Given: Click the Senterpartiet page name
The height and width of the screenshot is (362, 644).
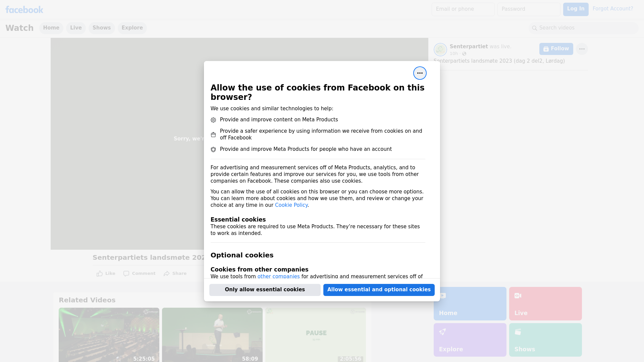Looking at the screenshot, I should 469,47.
